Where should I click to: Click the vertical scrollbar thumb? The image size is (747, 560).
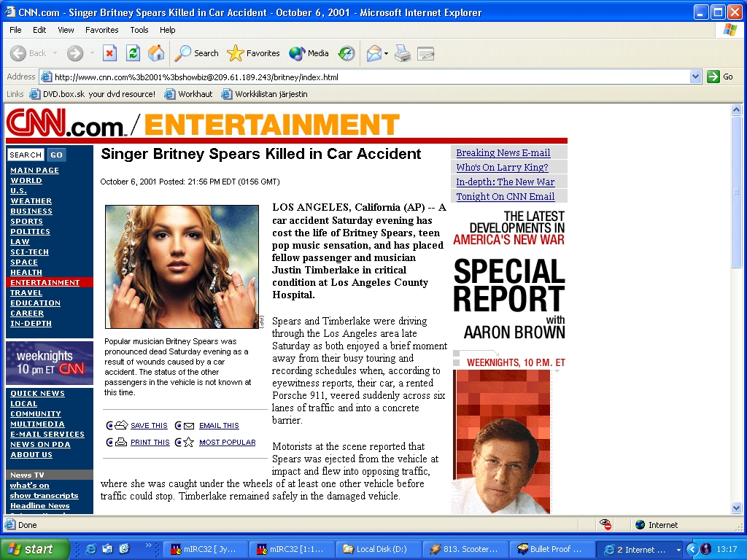pyautogui.click(x=736, y=192)
